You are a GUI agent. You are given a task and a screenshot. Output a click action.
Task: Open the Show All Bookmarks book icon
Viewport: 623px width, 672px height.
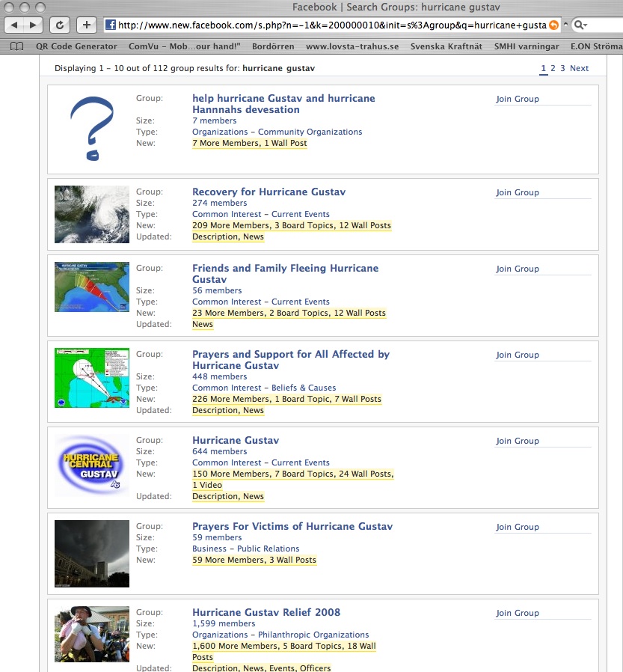pyautogui.click(x=16, y=46)
